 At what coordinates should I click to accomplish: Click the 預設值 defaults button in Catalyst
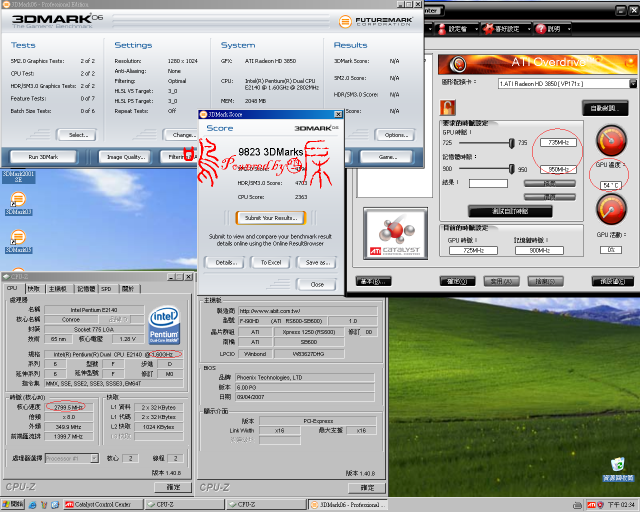pyautogui.click(x=613, y=281)
